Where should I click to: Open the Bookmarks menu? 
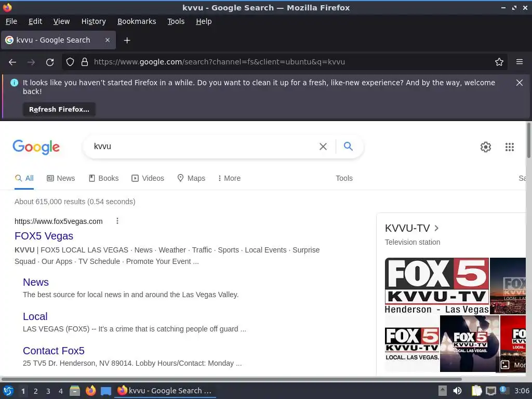(x=137, y=21)
